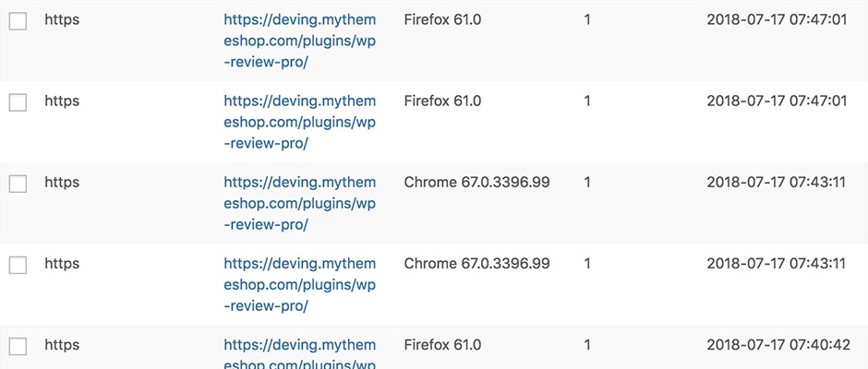Click the count 1 in the 07:40:42 row
This screenshot has height=369, width=868.
pos(587,345)
